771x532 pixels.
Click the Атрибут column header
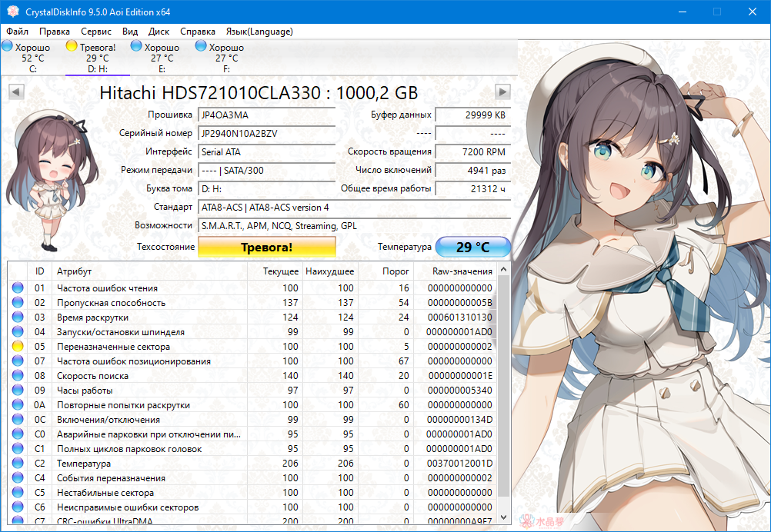149,271
